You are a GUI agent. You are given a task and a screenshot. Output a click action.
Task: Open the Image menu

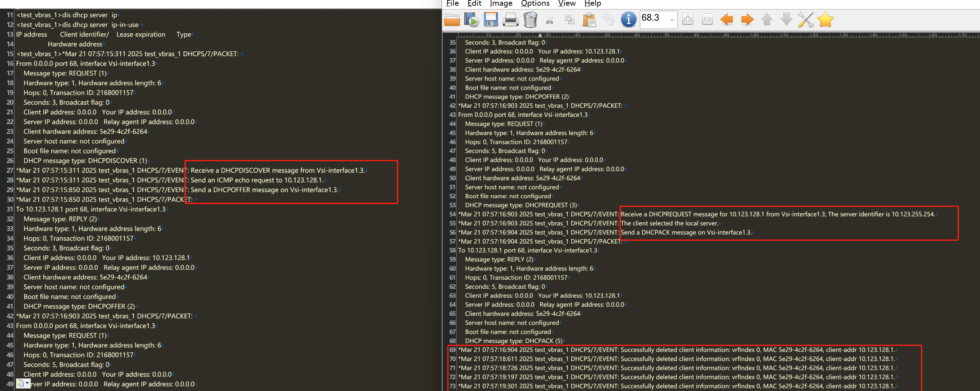pyautogui.click(x=501, y=4)
